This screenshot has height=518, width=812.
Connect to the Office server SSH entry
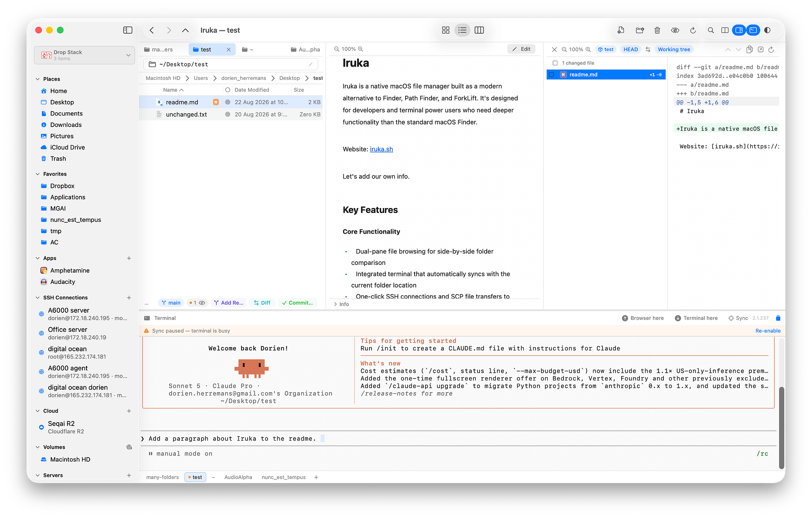pos(77,333)
